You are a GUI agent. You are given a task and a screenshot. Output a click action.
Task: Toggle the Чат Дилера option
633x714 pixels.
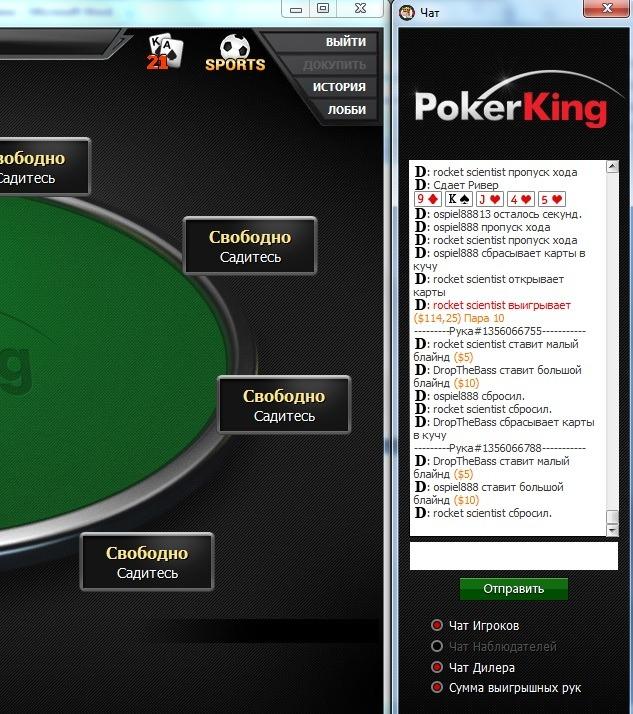(x=436, y=667)
